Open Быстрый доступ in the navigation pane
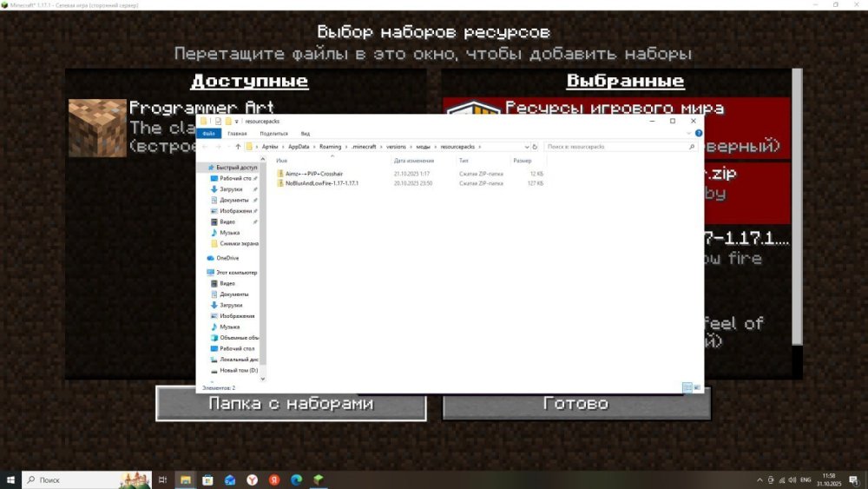The image size is (868, 489). [232, 168]
